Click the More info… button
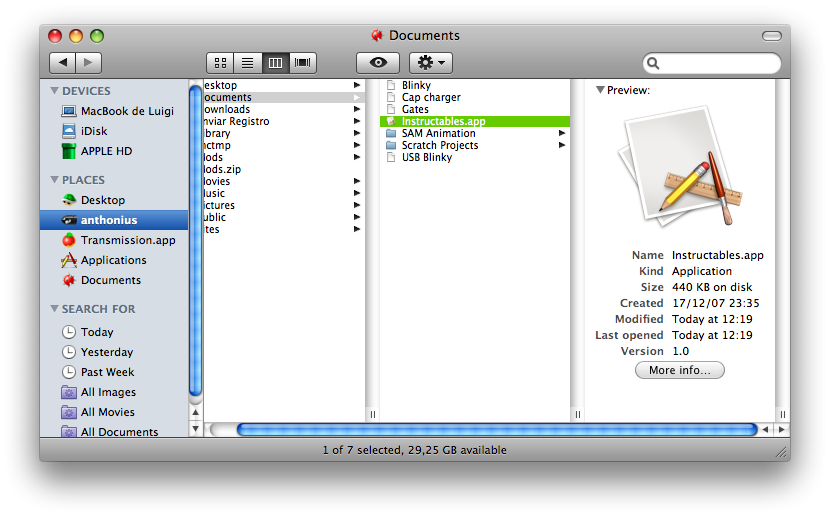830x516 pixels. pyautogui.click(x=680, y=370)
